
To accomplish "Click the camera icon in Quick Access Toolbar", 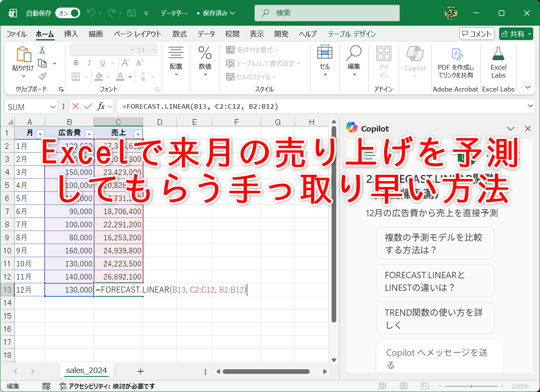I will pos(131,13).
